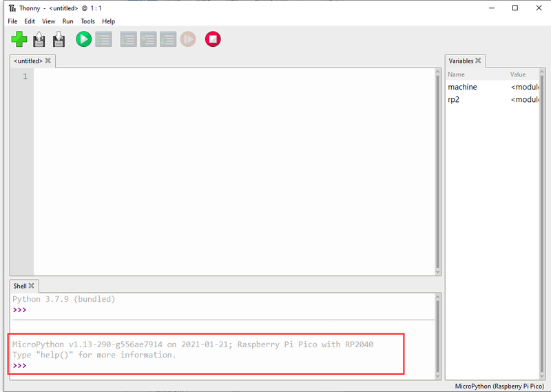Viewport: 551px width, 392px height.
Task: Click the editor's vertical scrollbar
Action: pos(437,172)
